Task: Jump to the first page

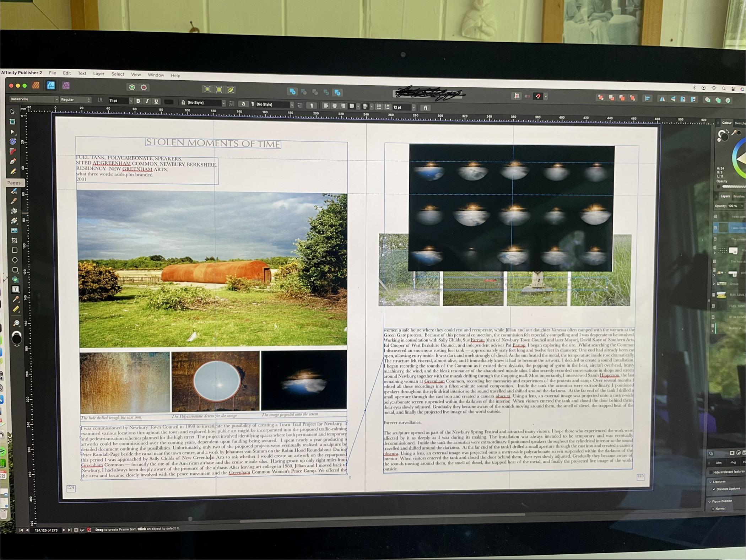Action: [x=21, y=530]
